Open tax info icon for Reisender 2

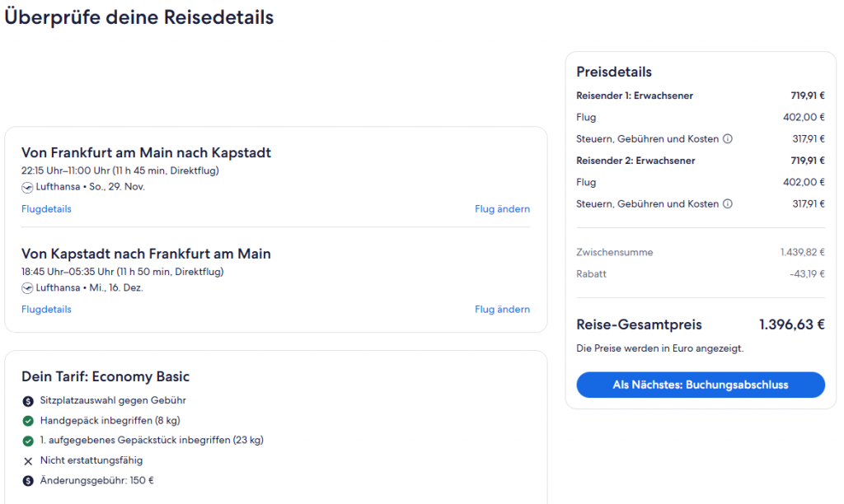728,204
